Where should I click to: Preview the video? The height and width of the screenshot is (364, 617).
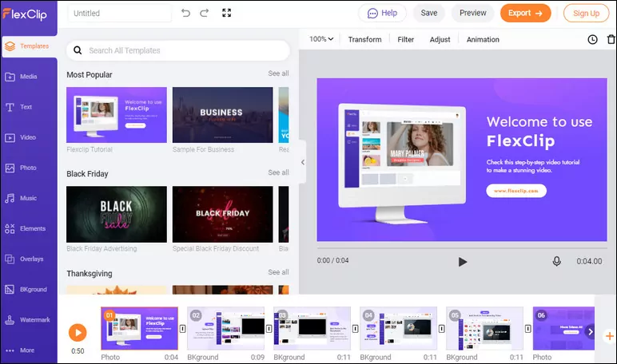pos(473,13)
